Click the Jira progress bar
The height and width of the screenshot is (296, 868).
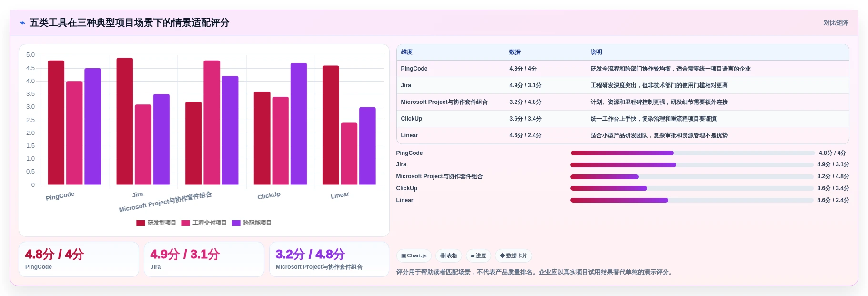(x=692, y=165)
